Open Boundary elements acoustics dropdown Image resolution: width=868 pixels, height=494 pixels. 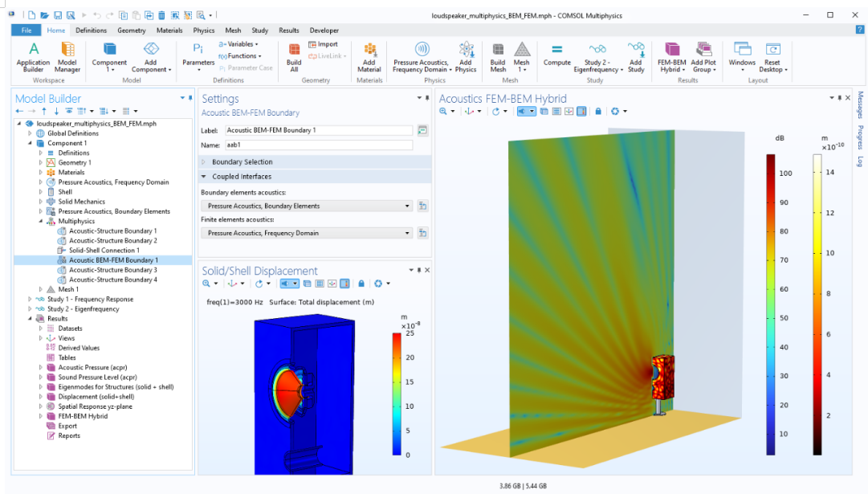tap(308, 206)
